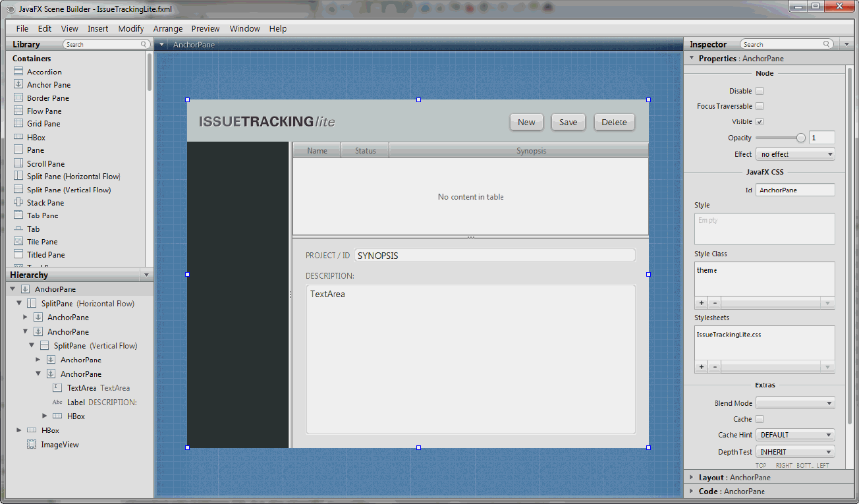
Task: Open the Preview menu
Action: pyautogui.click(x=205, y=28)
